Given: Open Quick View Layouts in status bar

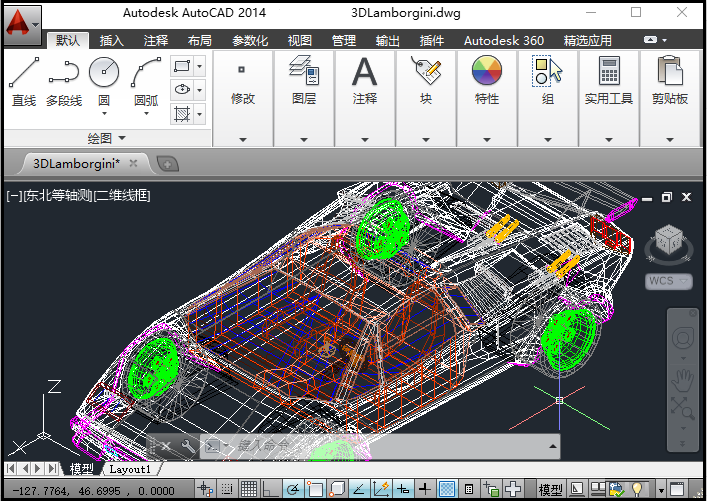Looking at the screenshot, I should coord(577,489).
